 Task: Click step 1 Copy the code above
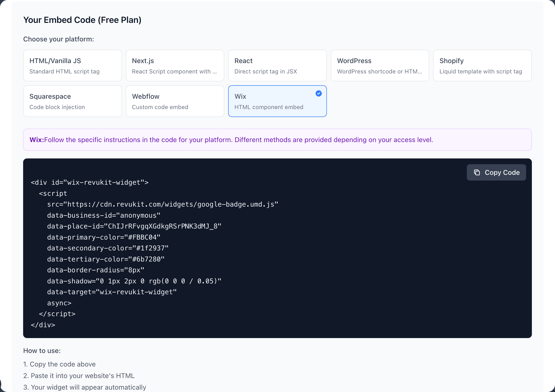coord(59,364)
